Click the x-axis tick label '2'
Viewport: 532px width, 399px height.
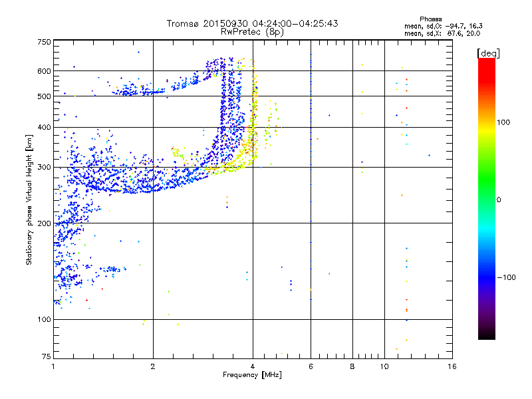pyautogui.click(x=153, y=366)
